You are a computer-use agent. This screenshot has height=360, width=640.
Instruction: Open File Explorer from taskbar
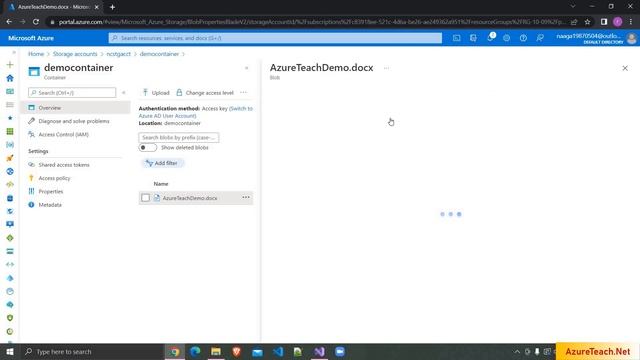pyautogui.click(x=216, y=351)
